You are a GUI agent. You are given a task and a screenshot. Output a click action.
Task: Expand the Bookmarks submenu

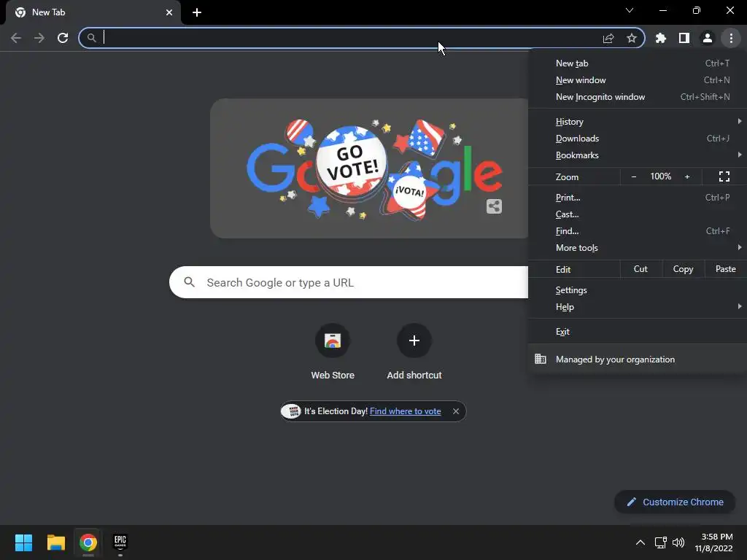click(638, 155)
